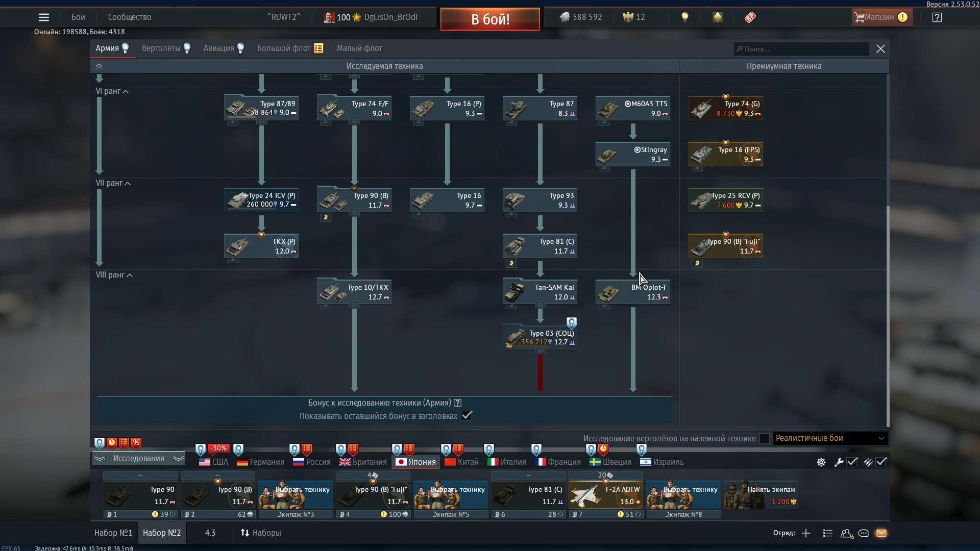980x551 pixels.
Task: Open the Магазин store button
Action: 879,17
